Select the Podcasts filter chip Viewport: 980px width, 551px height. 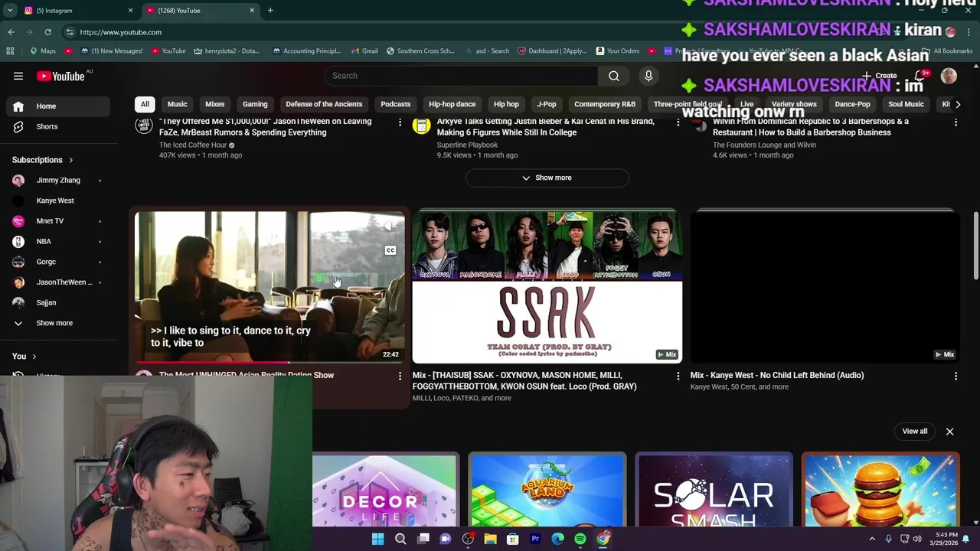point(396,104)
